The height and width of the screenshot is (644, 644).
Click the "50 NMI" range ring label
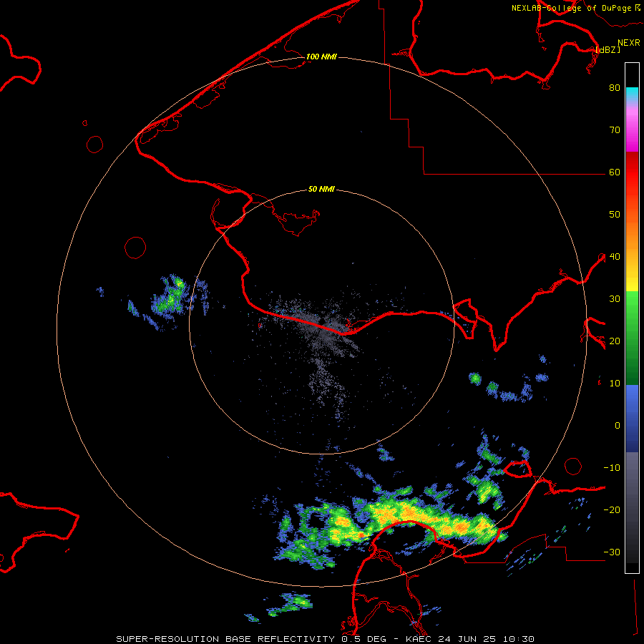click(321, 189)
